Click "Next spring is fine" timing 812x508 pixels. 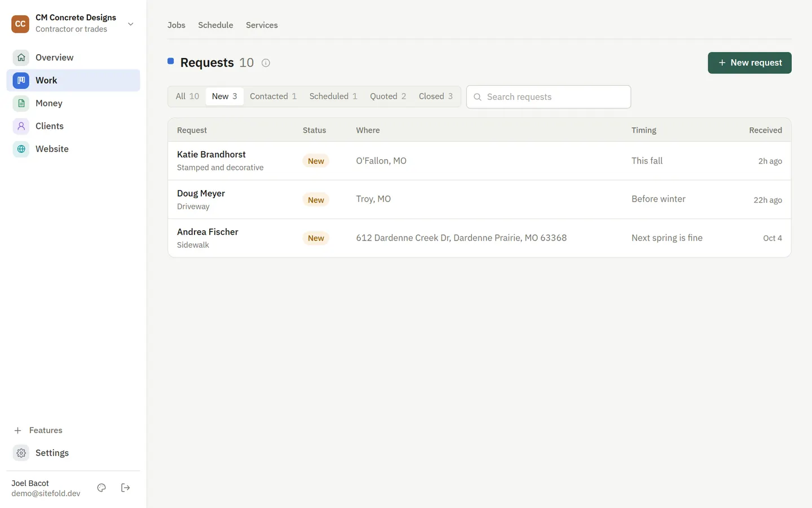pos(667,238)
